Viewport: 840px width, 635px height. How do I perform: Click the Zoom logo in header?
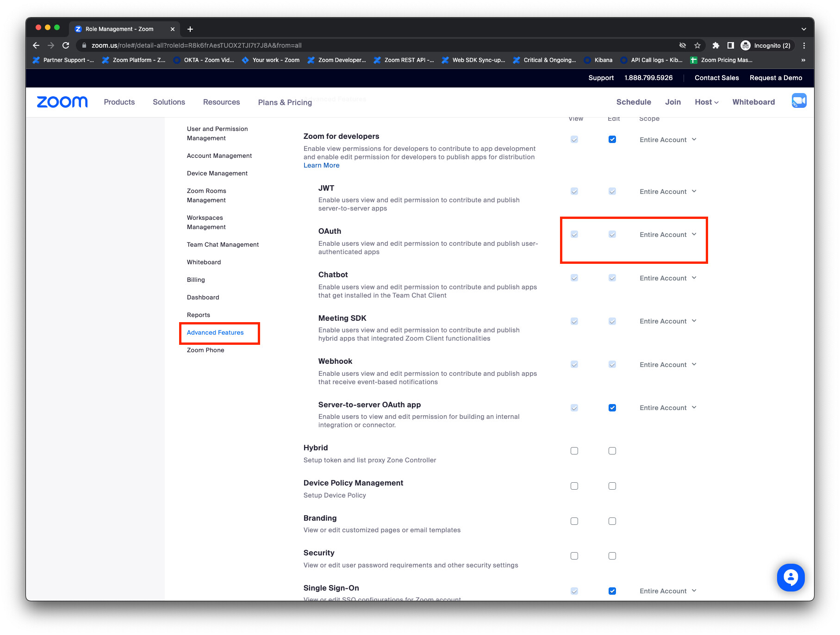[x=62, y=102]
